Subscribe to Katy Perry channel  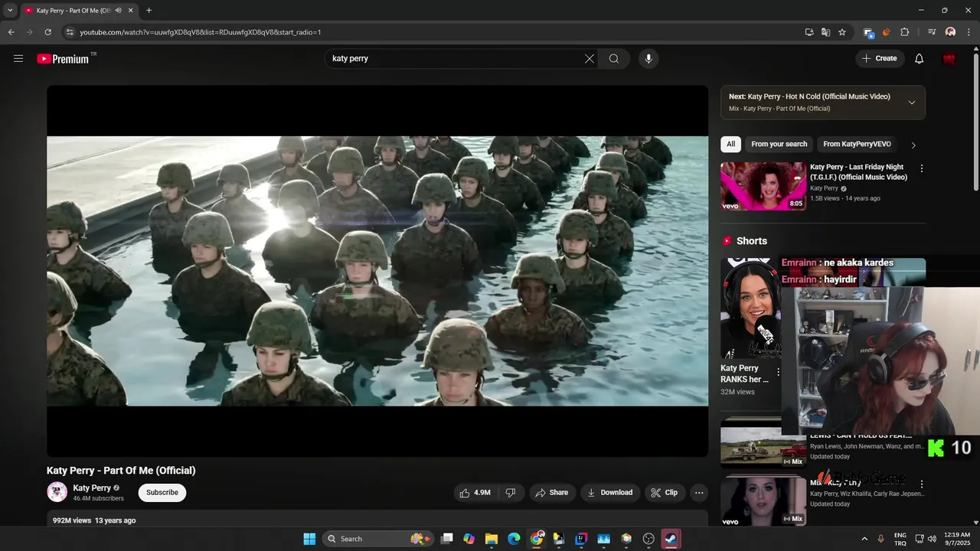click(162, 493)
